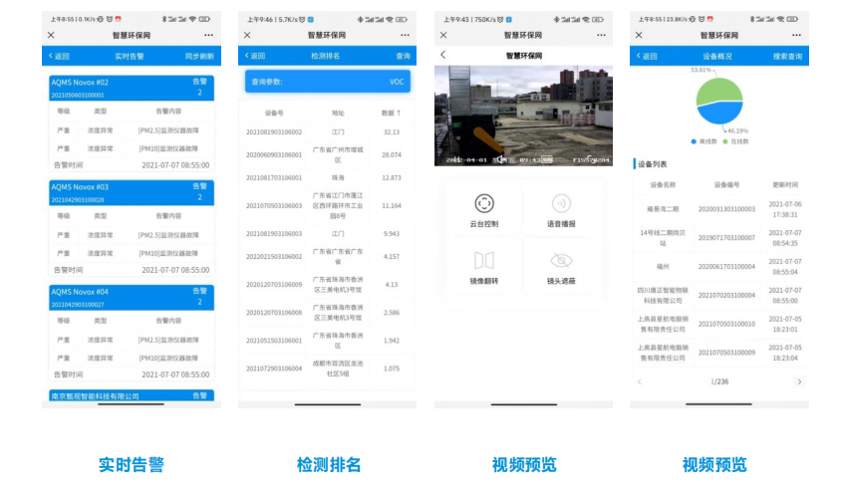
Task: Select the 福州 device row
Action: pos(719,266)
